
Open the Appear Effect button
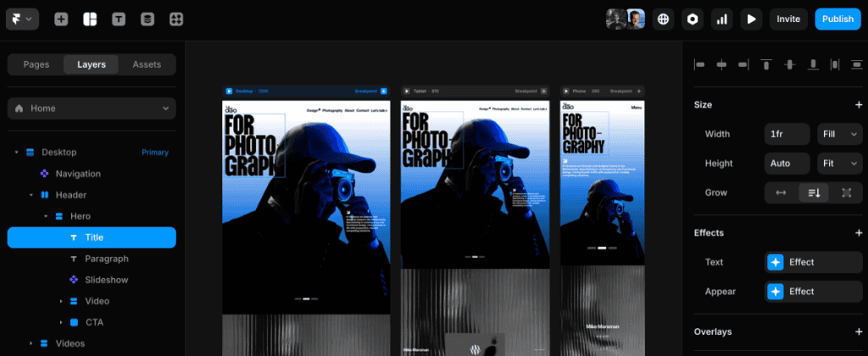coord(813,292)
